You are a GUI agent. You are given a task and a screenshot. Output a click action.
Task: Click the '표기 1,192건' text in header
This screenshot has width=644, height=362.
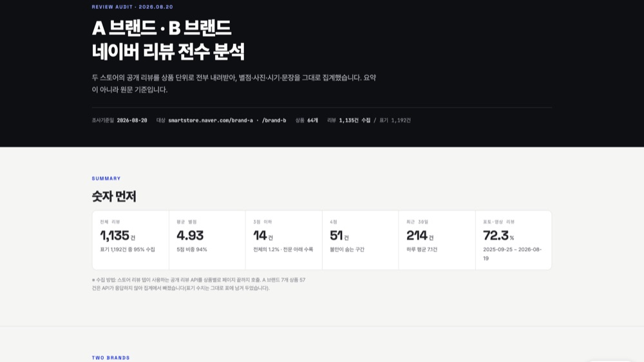tap(395, 120)
